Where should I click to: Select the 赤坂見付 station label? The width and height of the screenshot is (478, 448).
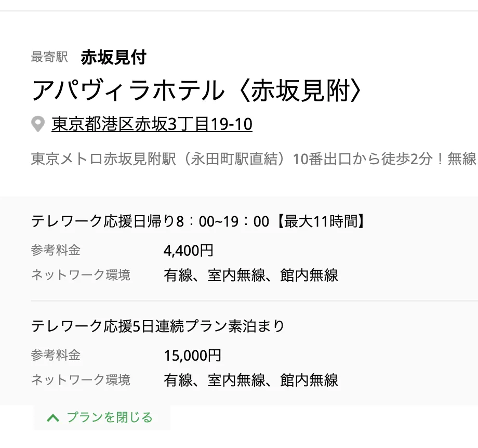[113, 58]
